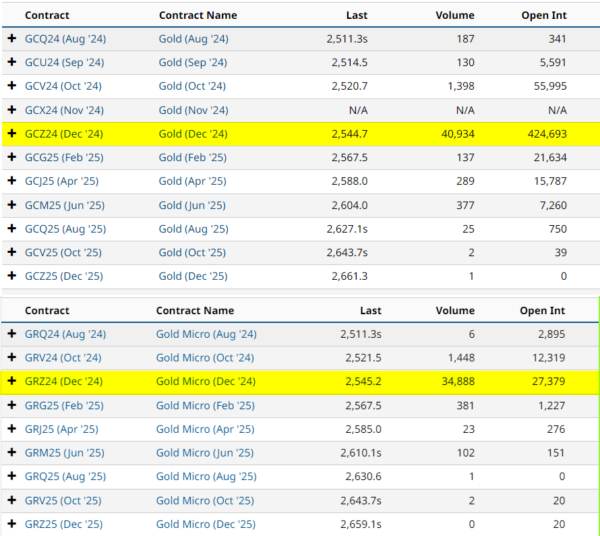Click plus icon beside GRQ24 (Aug '24)
600x536 pixels.
point(12,333)
